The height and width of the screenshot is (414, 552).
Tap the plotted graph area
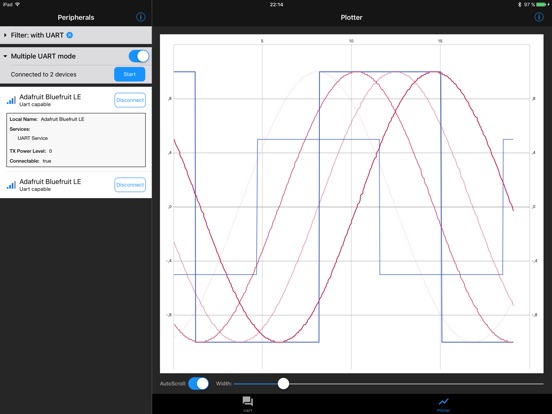click(x=351, y=203)
